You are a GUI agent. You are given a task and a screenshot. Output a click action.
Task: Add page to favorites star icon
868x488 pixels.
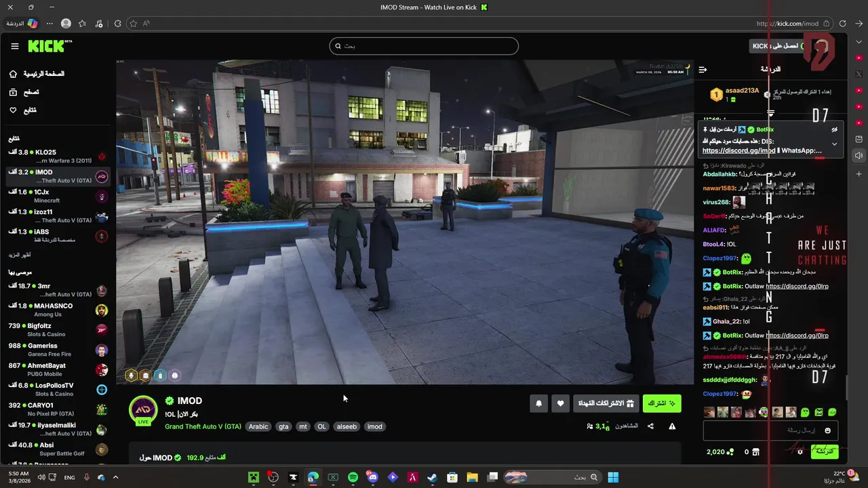point(133,23)
